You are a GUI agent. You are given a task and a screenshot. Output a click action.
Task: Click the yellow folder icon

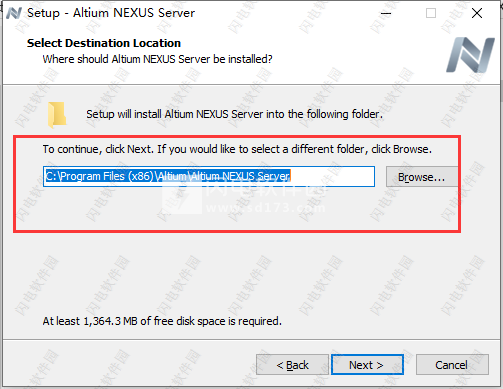tap(57, 115)
